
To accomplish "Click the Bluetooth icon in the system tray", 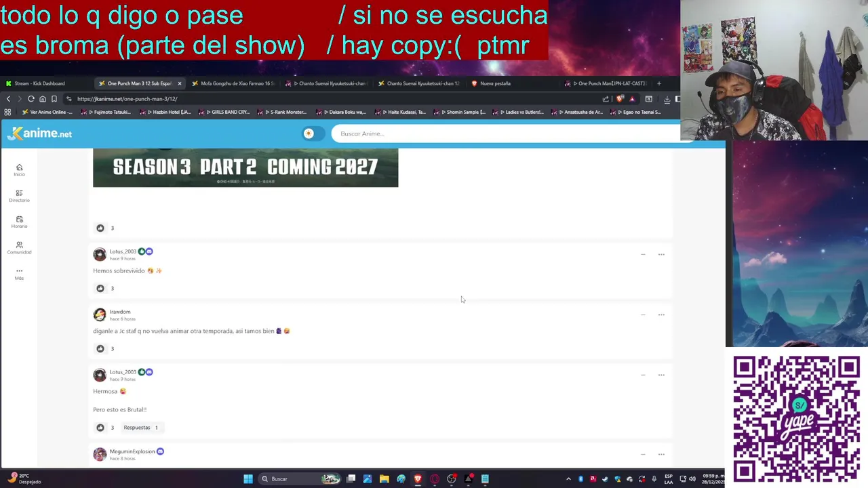I will pyautogui.click(x=580, y=479).
